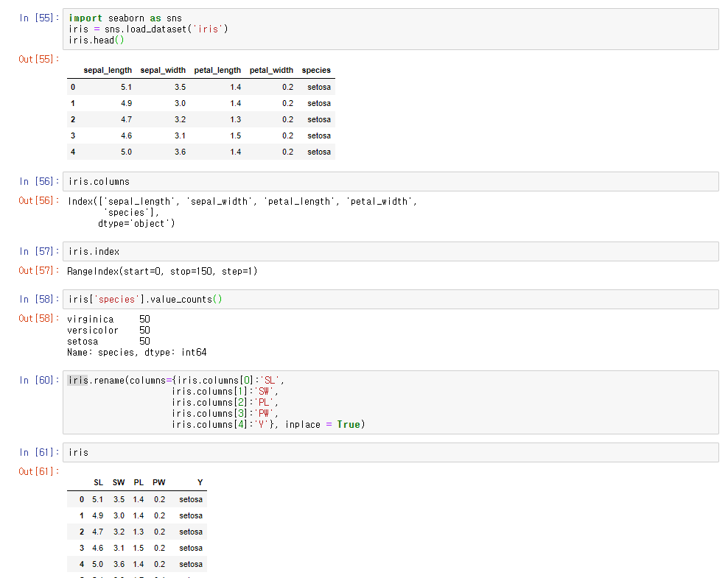Select the Out [57] prompt label

click(x=39, y=270)
